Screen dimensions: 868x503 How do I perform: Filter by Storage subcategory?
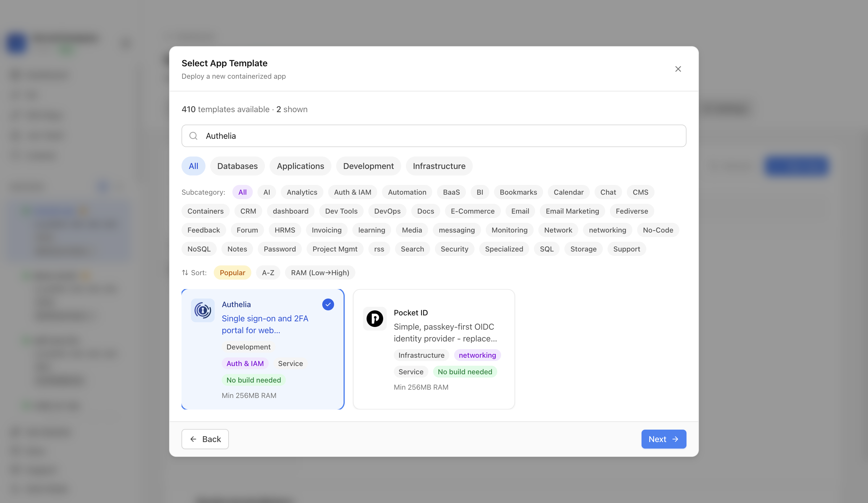click(583, 249)
